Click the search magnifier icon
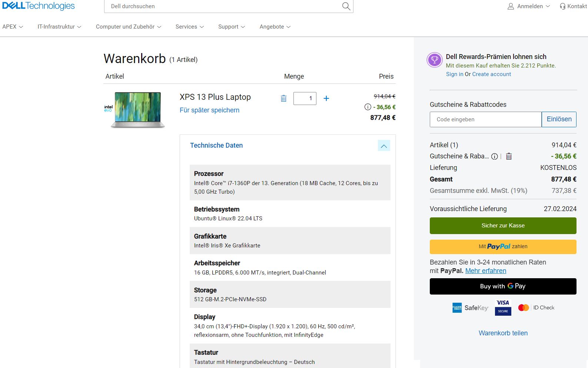The height and width of the screenshot is (368, 588). (346, 6)
